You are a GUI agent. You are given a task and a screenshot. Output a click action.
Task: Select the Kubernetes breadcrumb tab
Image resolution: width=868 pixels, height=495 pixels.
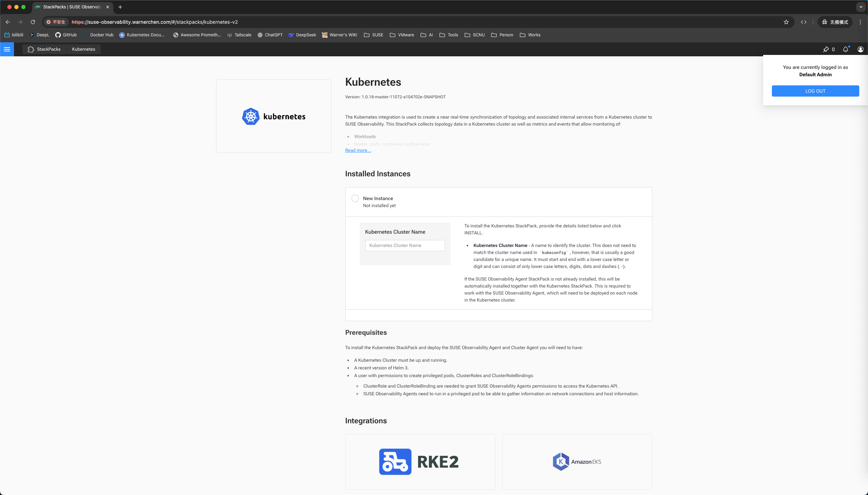click(x=84, y=49)
